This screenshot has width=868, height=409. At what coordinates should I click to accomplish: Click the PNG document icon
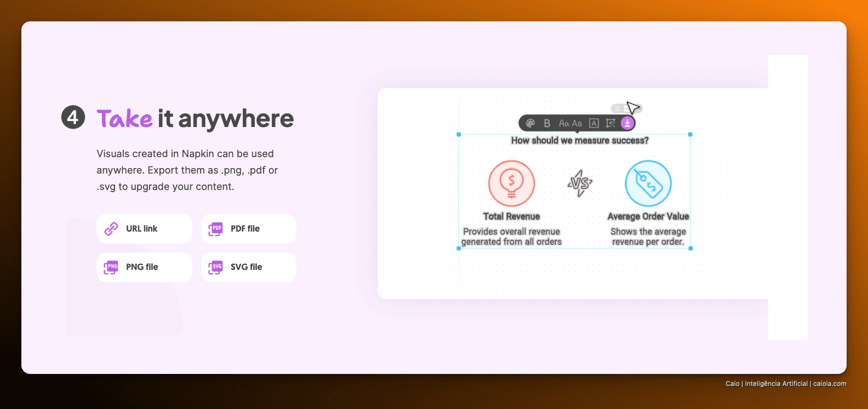[111, 267]
